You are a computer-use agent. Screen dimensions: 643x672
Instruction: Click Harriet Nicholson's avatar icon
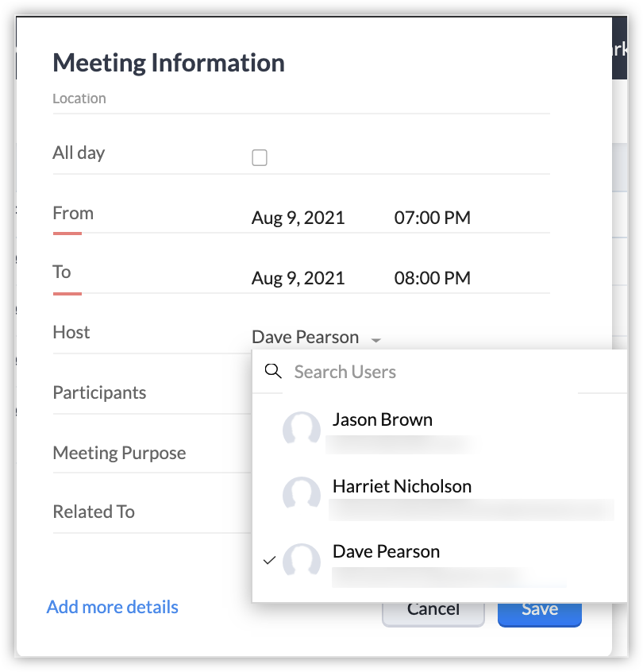(x=302, y=493)
